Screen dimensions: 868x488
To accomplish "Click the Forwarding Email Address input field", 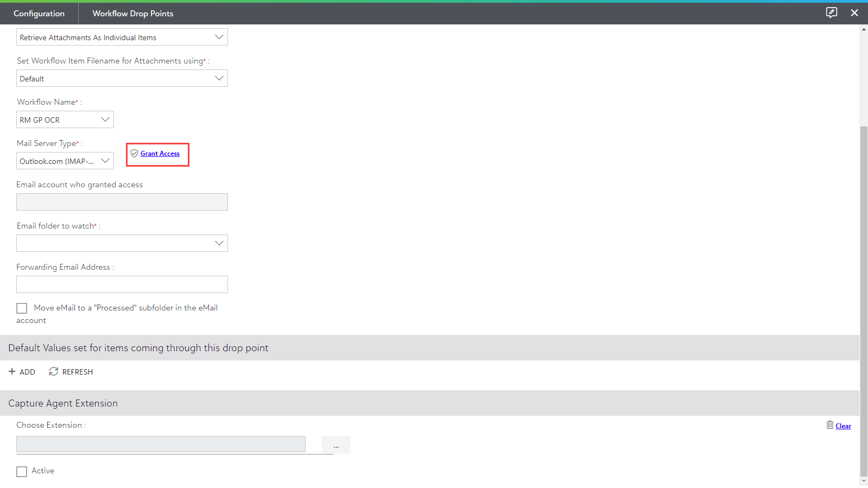I will tap(122, 284).
